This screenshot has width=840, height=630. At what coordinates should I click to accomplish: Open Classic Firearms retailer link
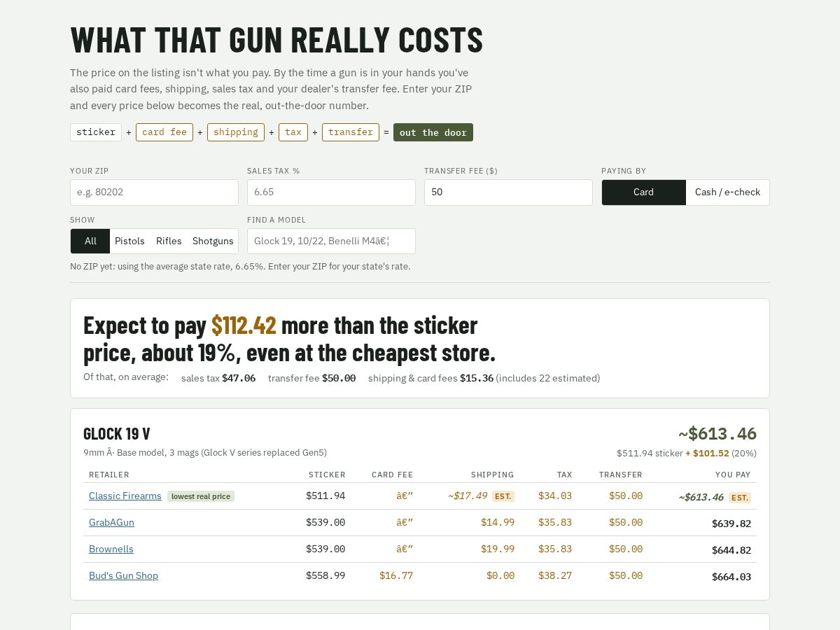click(x=125, y=496)
